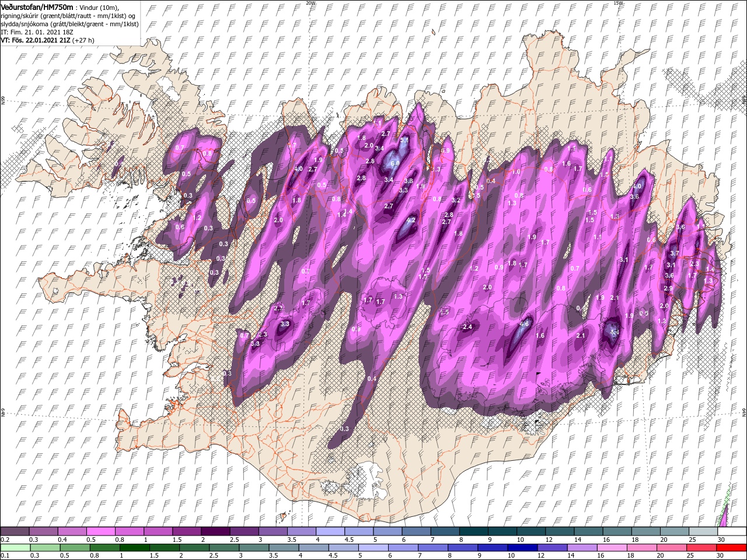Viewport: 747px width, 560px height.
Task: Click the 3.2 precipitation value on the map
Action: coord(456,200)
